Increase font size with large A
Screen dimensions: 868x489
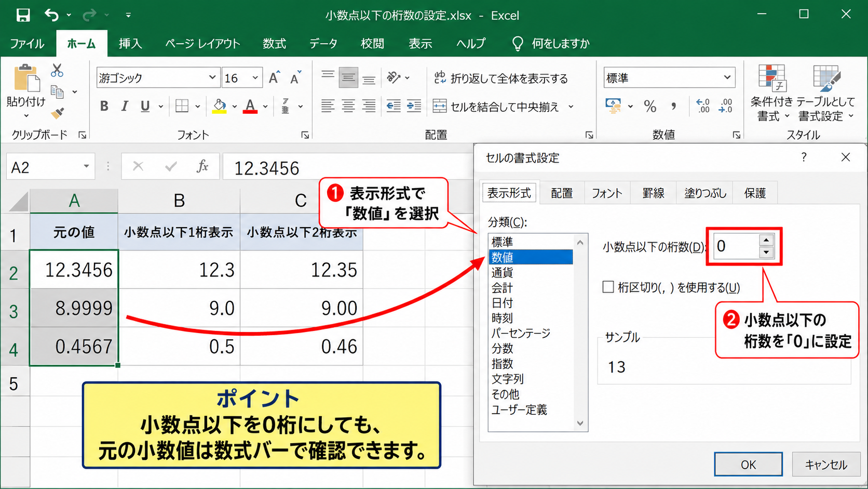274,78
